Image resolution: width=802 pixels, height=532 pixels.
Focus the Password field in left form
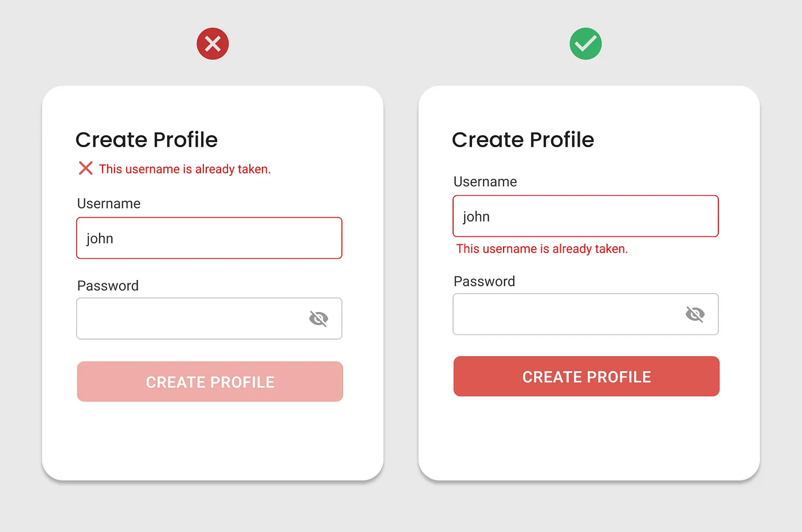click(x=209, y=318)
